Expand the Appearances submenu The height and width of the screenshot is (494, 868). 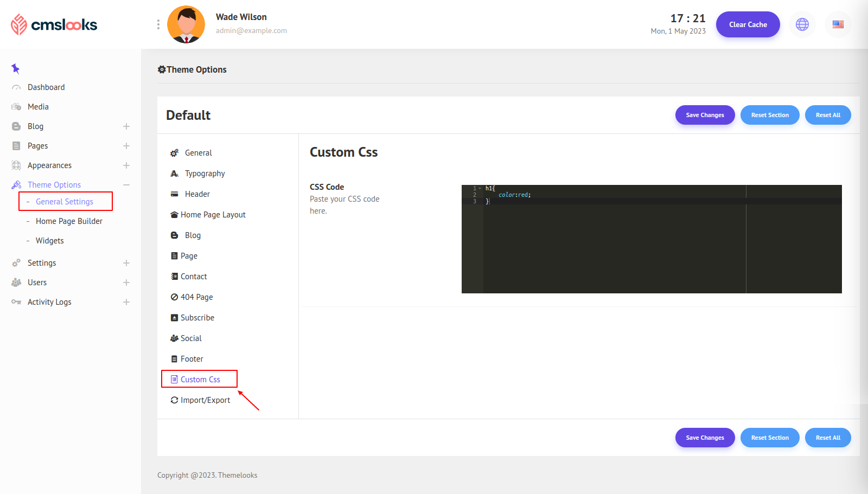[126, 165]
